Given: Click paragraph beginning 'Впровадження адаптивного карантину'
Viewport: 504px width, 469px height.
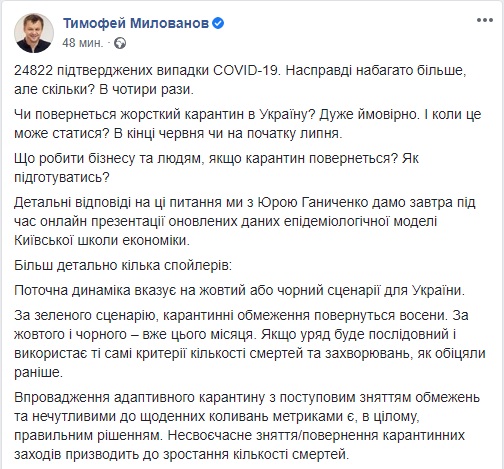Looking at the screenshot, I should (247, 426).
